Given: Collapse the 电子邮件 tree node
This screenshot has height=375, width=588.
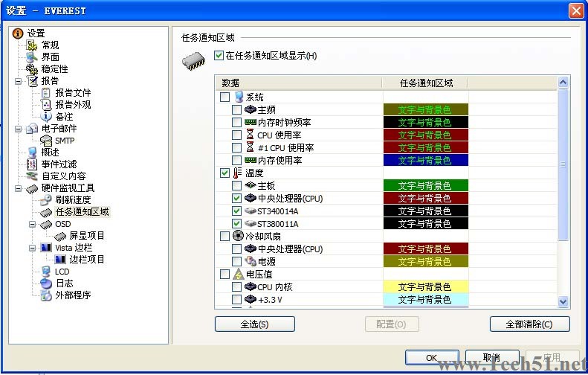Looking at the screenshot, I should point(18,129).
